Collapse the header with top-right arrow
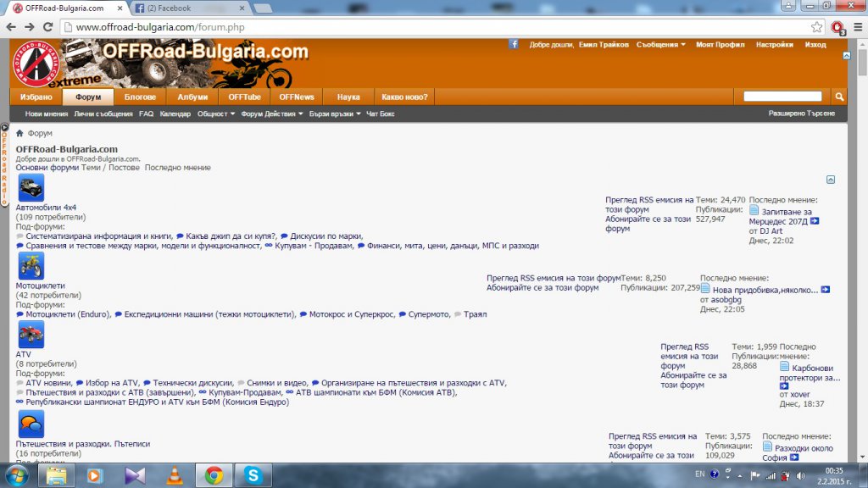The image size is (868, 488). coord(847,55)
